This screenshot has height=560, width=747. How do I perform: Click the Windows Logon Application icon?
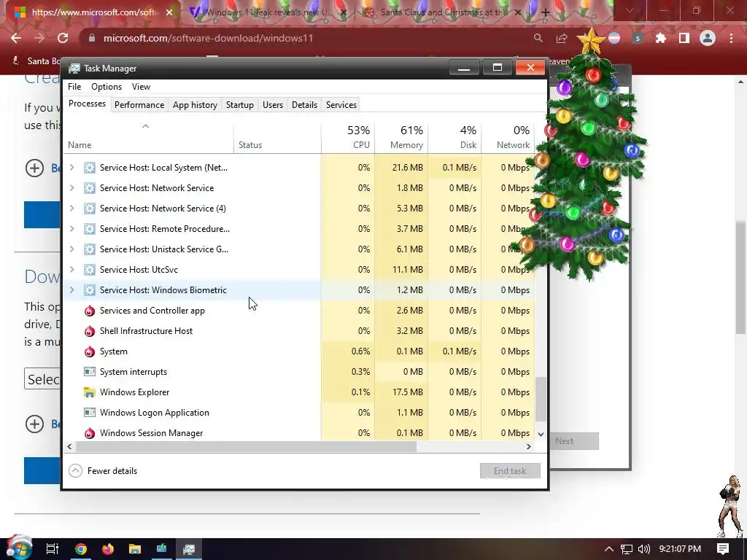[x=90, y=413]
